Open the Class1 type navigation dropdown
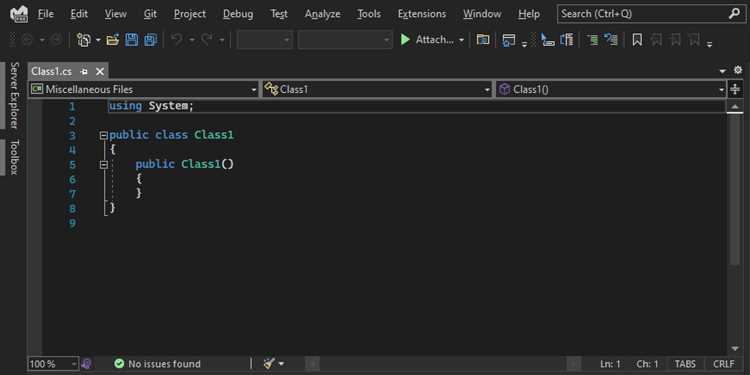The height and width of the screenshot is (375, 750). (377, 89)
